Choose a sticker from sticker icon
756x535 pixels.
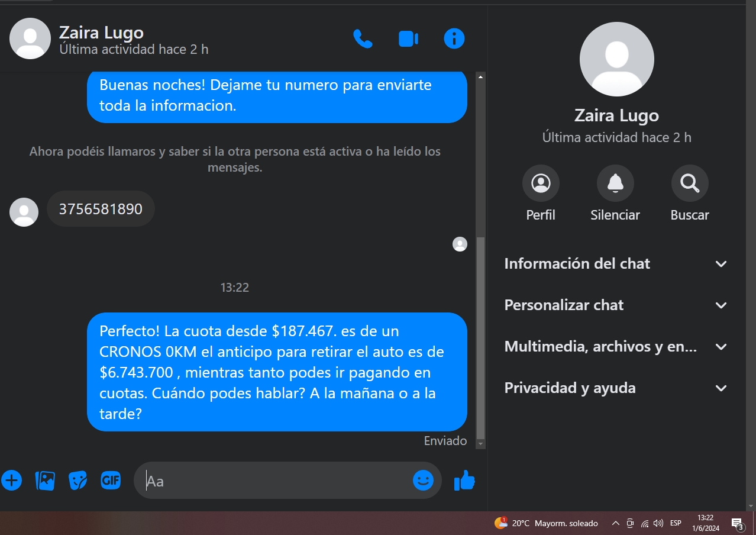[x=78, y=480]
